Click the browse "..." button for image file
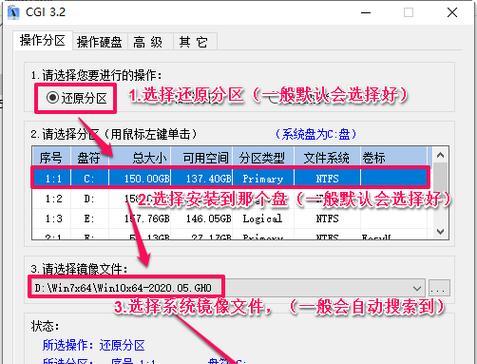Viewport: 477px width, 364px height. point(439,288)
